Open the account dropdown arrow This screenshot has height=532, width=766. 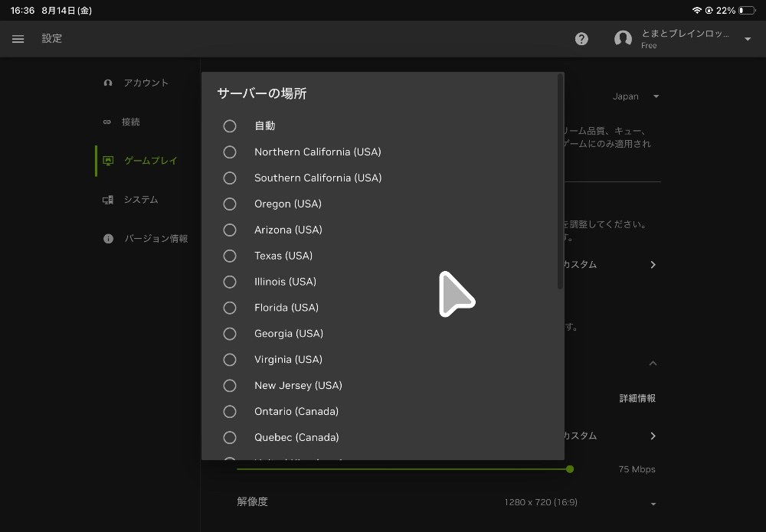[748, 39]
